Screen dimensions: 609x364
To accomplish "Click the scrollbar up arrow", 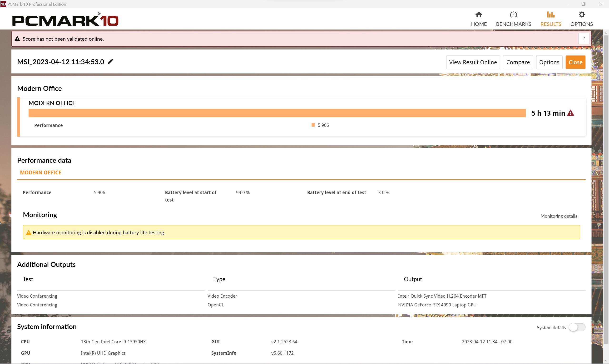I will click(x=606, y=33).
